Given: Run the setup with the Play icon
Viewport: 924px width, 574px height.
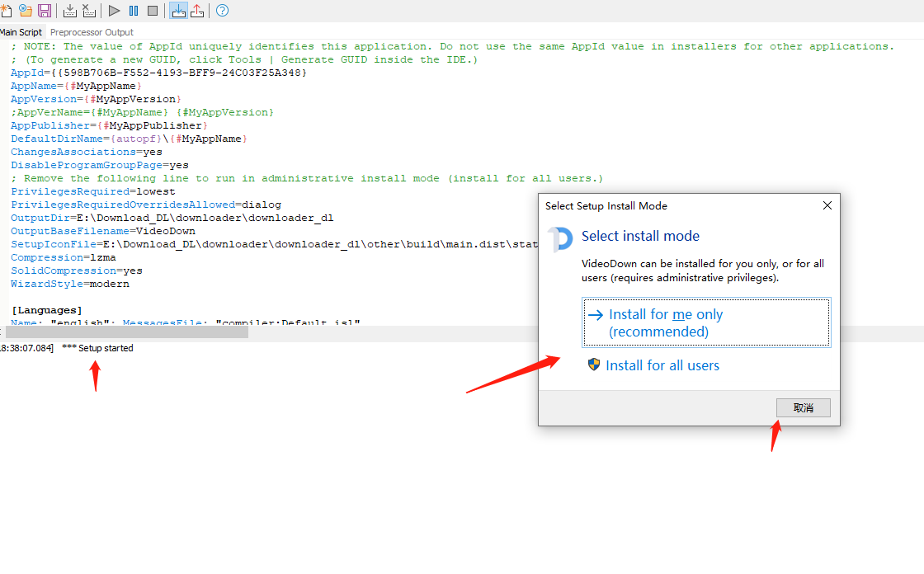Looking at the screenshot, I should tap(115, 11).
